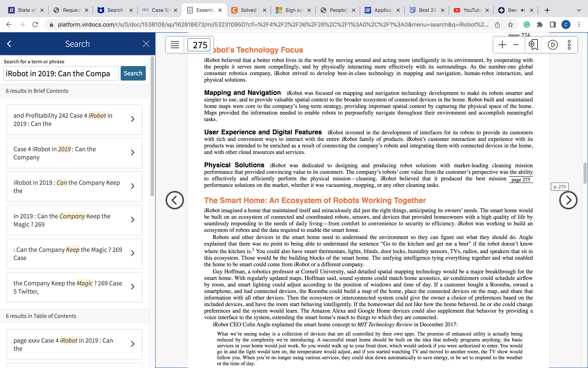
Task: Open result 'in 2019 : Can the Company Keep the Magic ? 269'
Action: point(74,220)
